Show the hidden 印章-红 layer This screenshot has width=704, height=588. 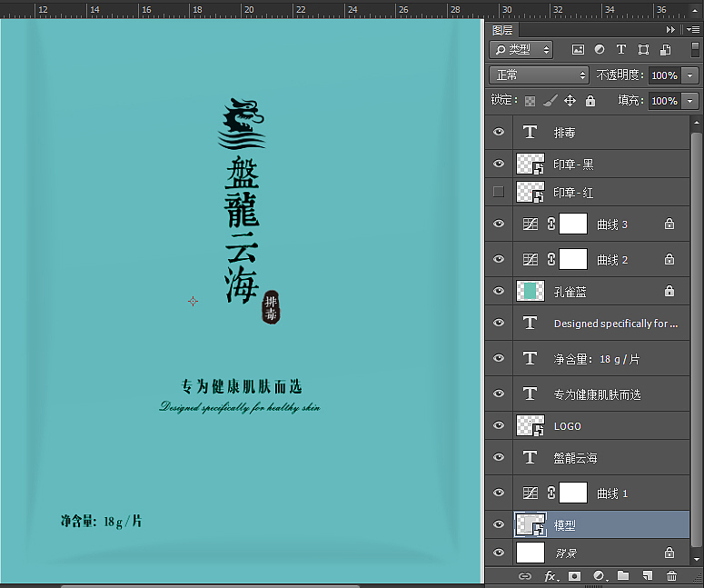pos(499,192)
